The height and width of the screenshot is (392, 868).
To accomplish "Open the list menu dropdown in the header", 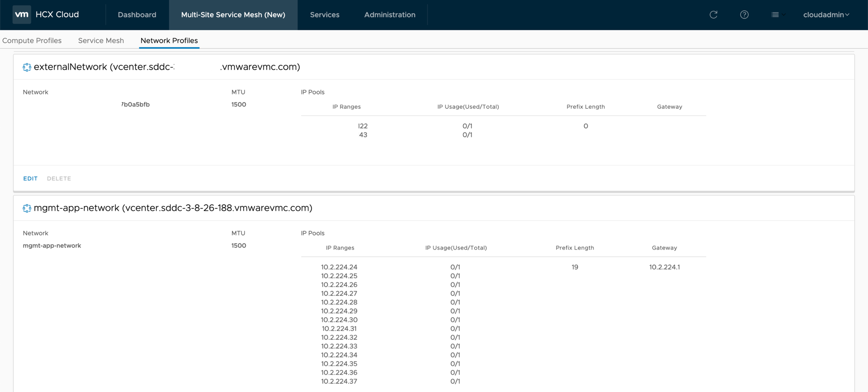I will click(778, 15).
